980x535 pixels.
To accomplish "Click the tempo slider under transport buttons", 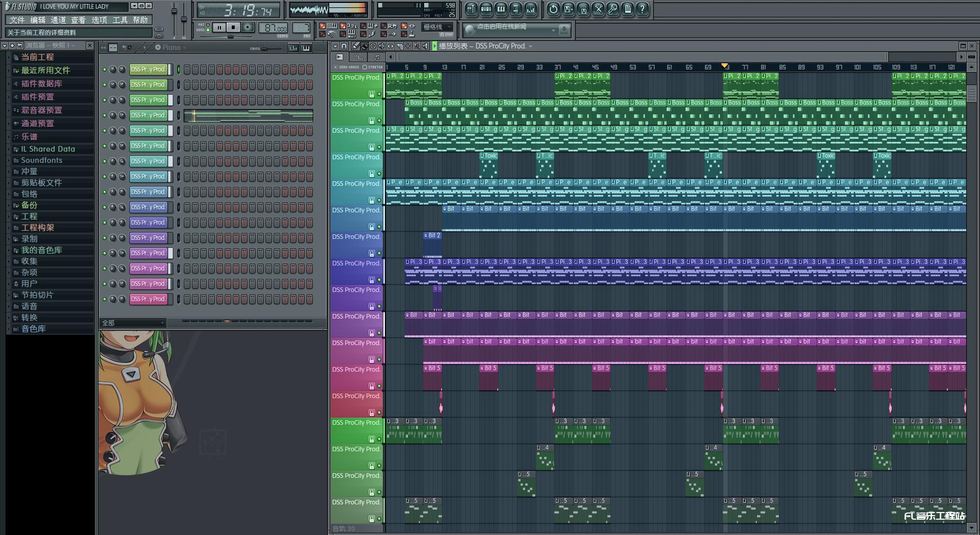I will [231, 37].
